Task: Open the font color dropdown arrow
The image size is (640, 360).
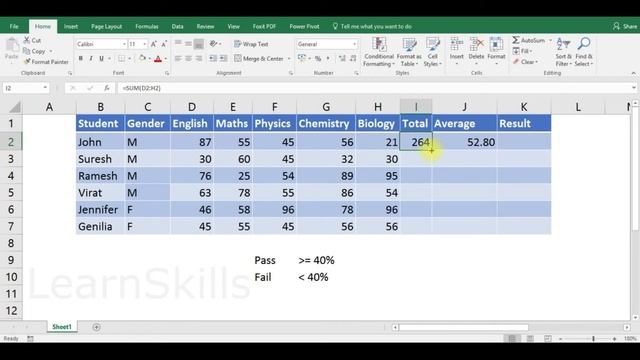Action: 166,59
